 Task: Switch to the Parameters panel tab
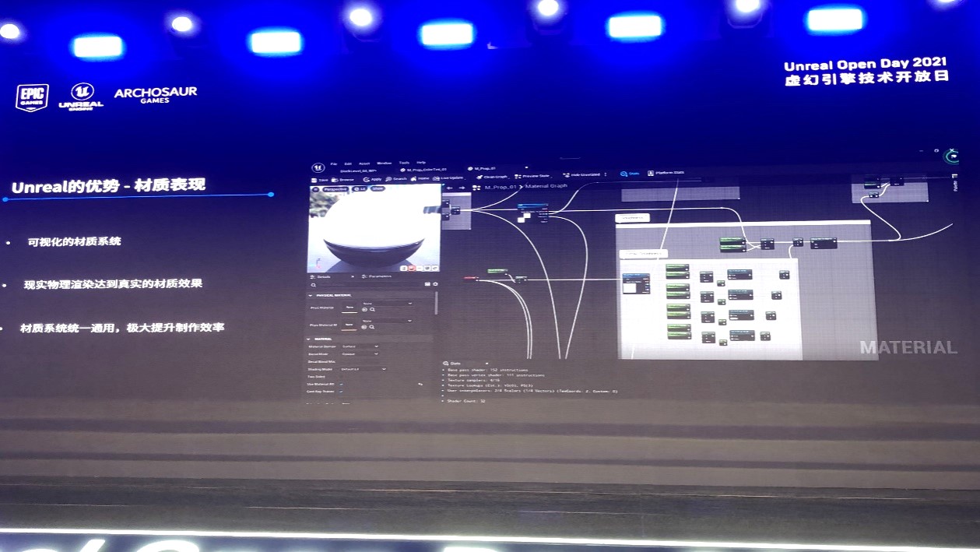click(377, 276)
